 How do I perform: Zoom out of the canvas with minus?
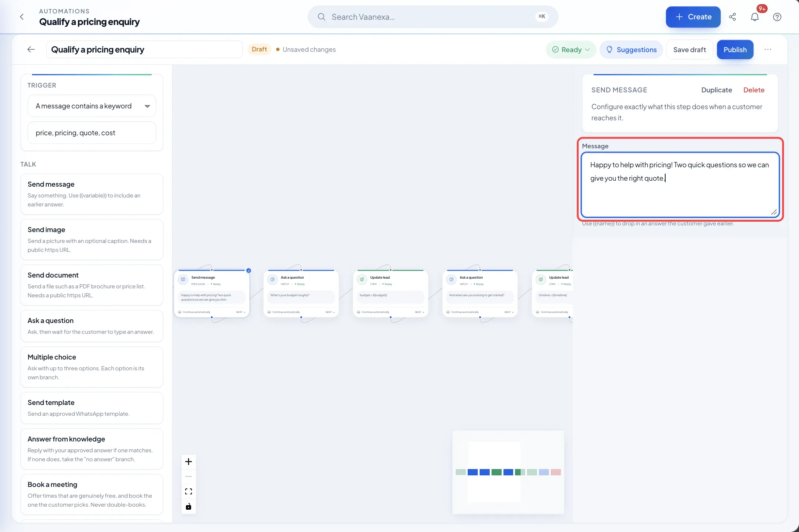pos(189,476)
